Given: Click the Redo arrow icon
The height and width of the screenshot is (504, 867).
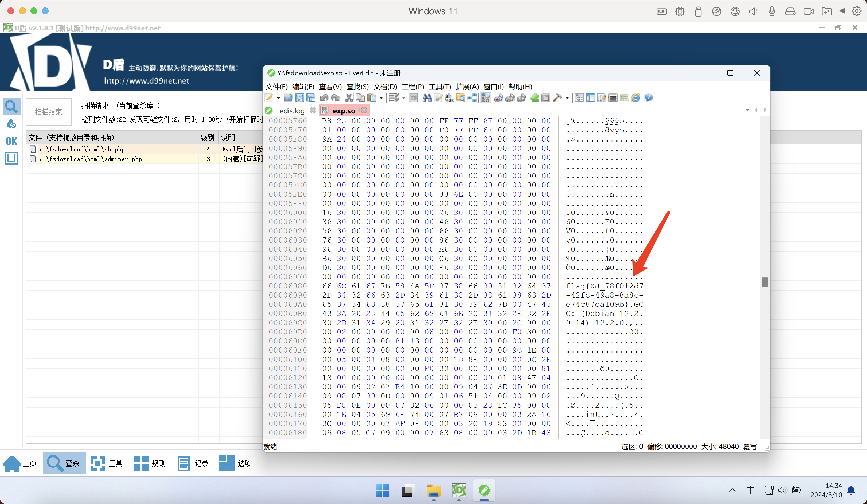Looking at the screenshot, I should tap(335, 98).
